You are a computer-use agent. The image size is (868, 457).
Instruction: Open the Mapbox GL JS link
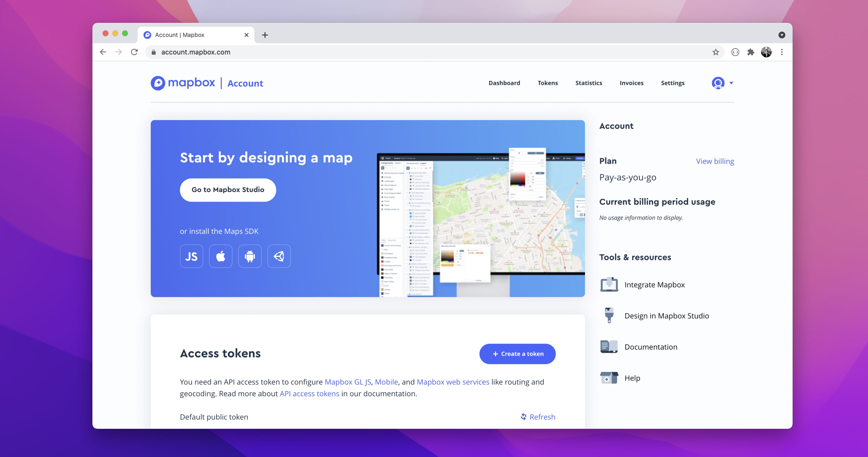tap(348, 382)
